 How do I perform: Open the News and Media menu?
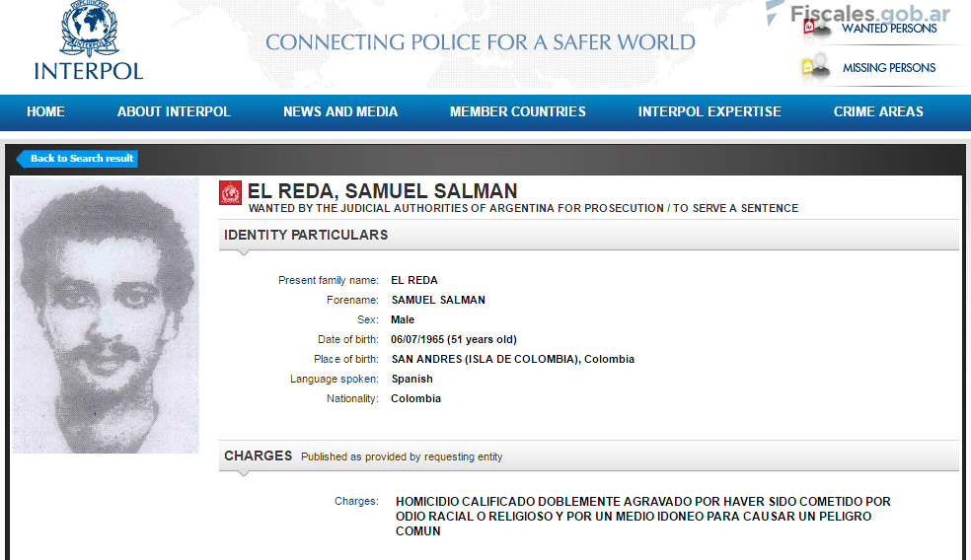tap(340, 111)
